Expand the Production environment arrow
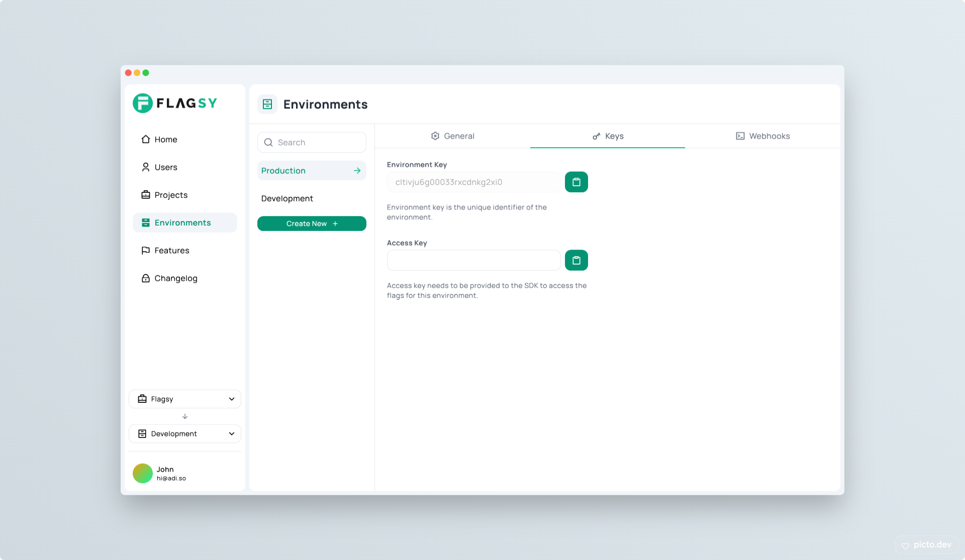Screen dimensions: 965x560 357,170
